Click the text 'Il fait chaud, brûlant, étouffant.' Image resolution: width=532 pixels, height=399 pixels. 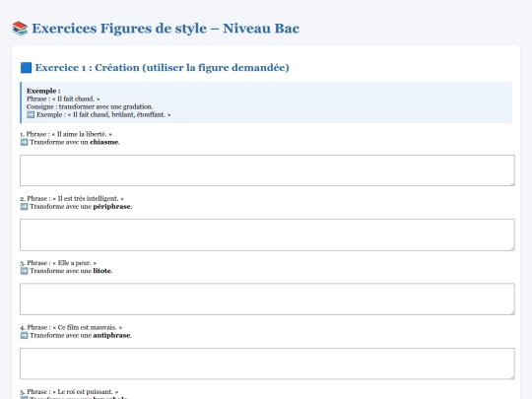click(x=119, y=114)
